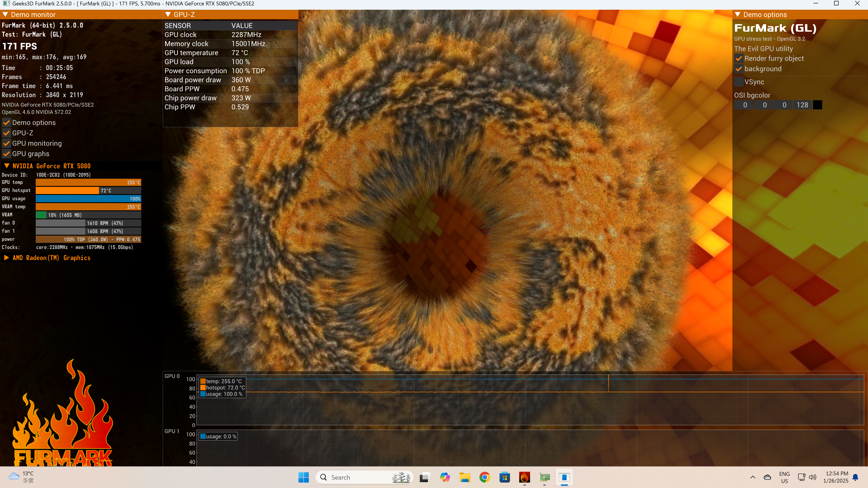Switch to the GPU-Z graphics card taskbar icon
This screenshot has width=868, height=488.
click(545, 477)
